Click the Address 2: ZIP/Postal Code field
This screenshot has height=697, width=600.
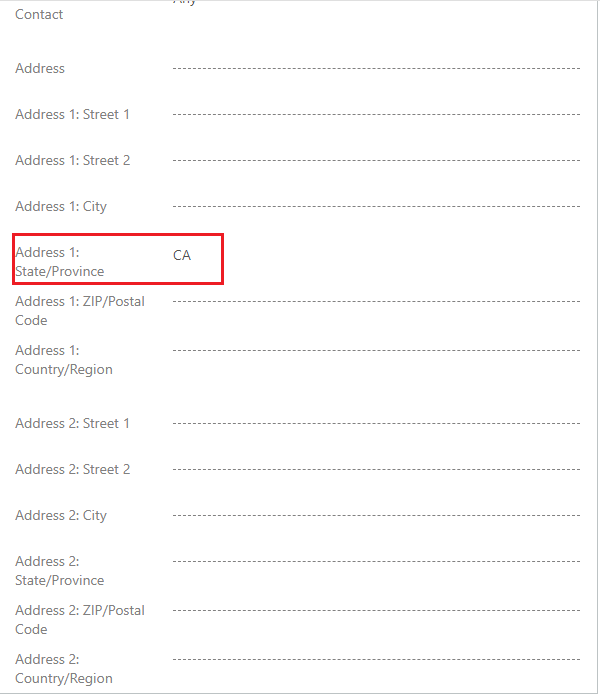pos(376,610)
